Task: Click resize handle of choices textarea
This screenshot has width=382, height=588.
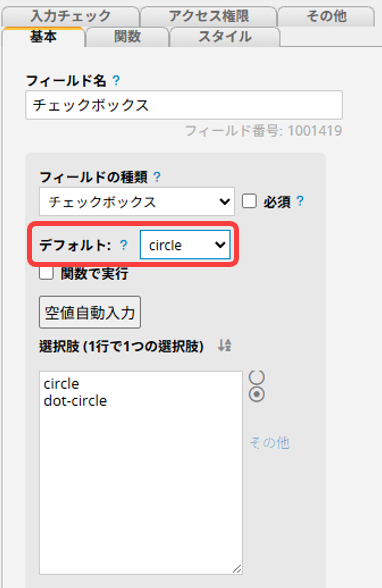Action: [237, 569]
